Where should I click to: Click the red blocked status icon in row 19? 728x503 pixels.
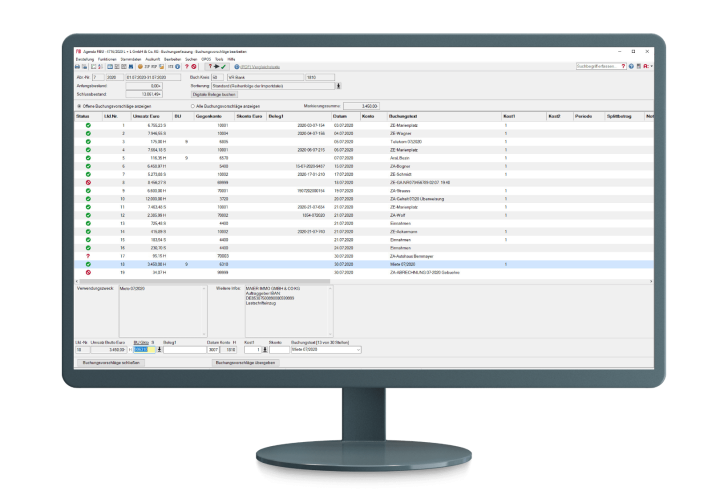coord(87,272)
